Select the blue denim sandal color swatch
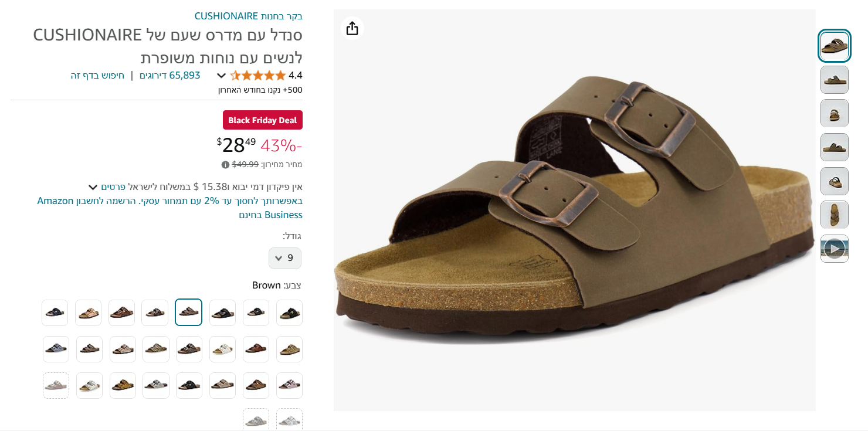This screenshot has width=868, height=431. (x=56, y=349)
